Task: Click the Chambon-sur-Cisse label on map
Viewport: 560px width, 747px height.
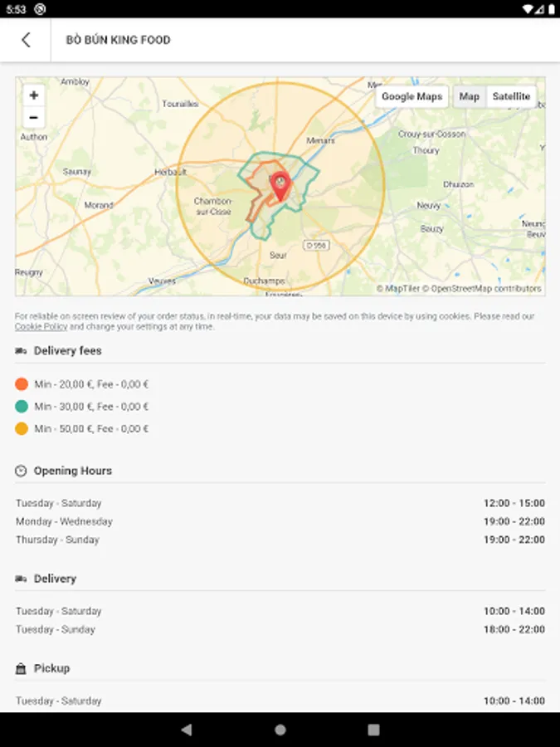Action: (213, 207)
